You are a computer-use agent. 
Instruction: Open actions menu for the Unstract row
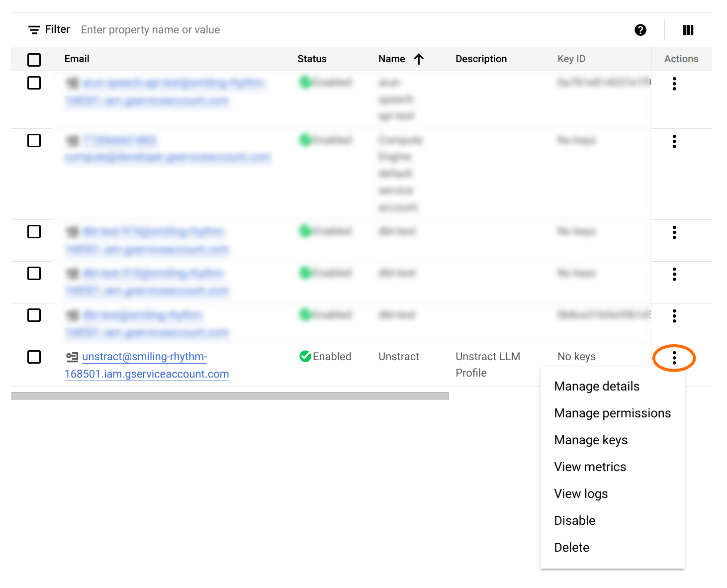(x=674, y=358)
